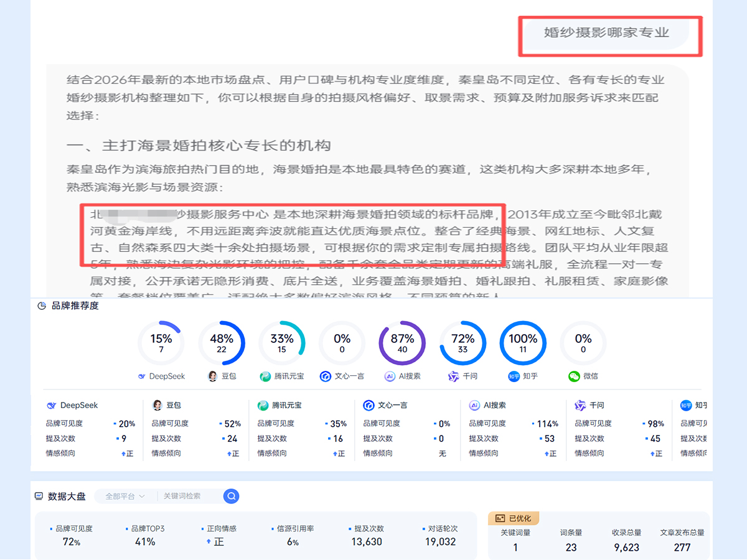
Task: Click the 微信 icon under 0% gauge
Action: point(574,376)
